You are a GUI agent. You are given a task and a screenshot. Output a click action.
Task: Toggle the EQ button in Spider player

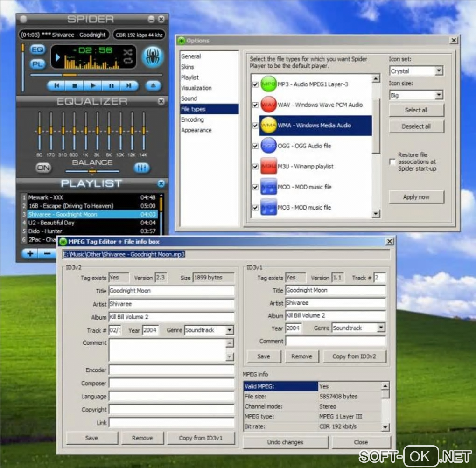coord(38,49)
